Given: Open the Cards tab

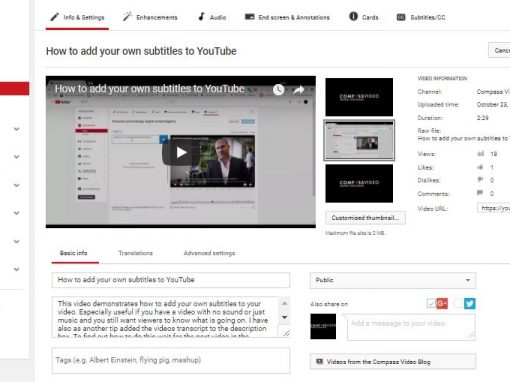Looking at the screenshot, I should point(364,17).
